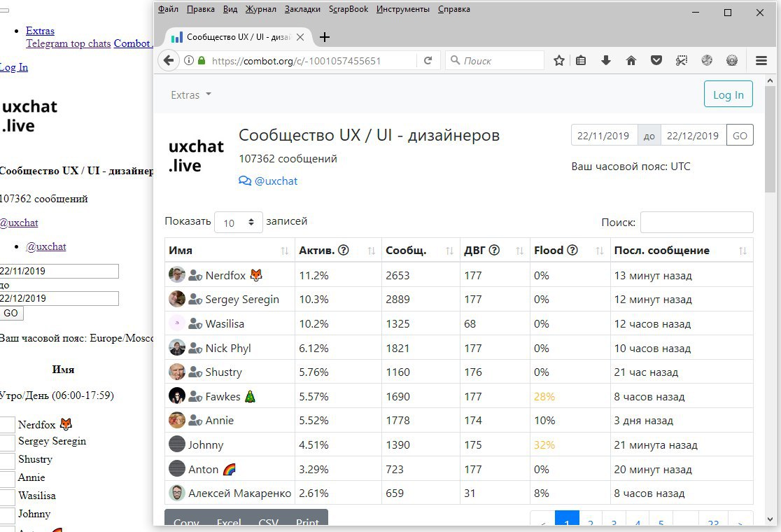Open the bookmarks library list icon
Viewport: 781px width, 532px height.
pyautogui.click(x=581, y=61)
